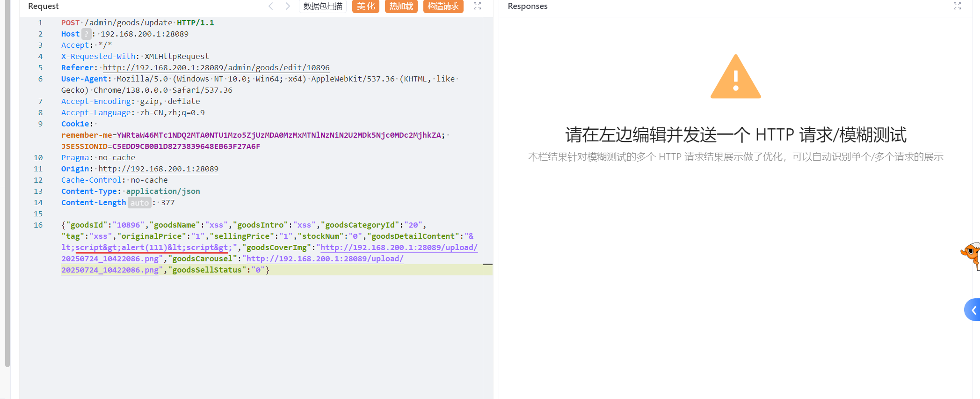The width and height of the screenshot is (980, 399).
Task: Expand the blue side drawer chevron
Action: point(973,310)
